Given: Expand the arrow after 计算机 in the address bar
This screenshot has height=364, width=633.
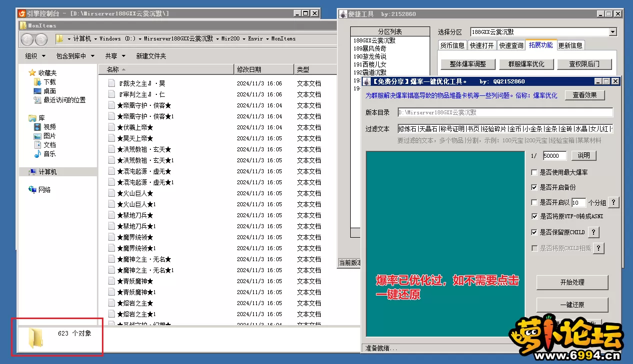Looking at the screenshot, I should 95,38.
